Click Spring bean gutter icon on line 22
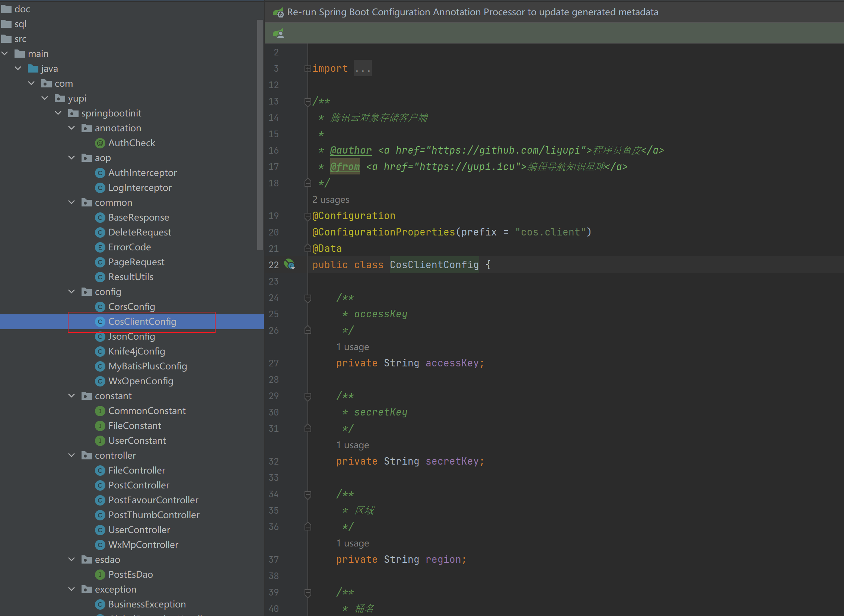This screenshot has width=844, height=616. coord(290,264)
